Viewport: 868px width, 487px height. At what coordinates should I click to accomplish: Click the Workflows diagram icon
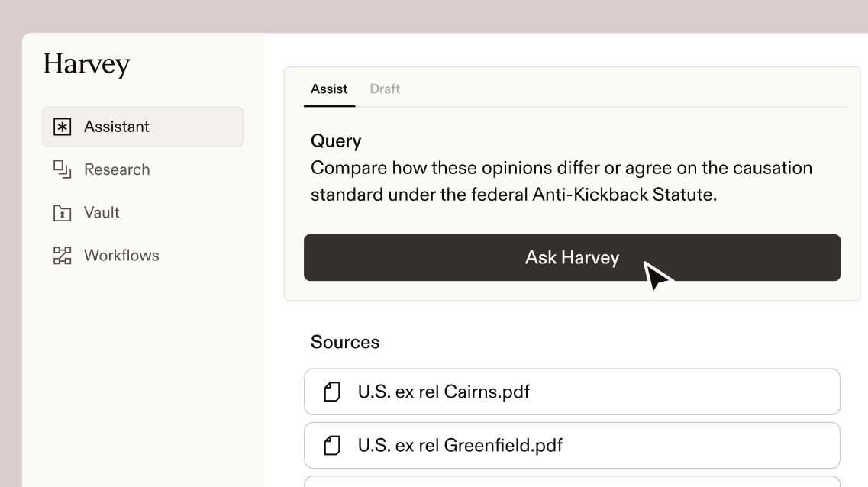pos(62,256)
